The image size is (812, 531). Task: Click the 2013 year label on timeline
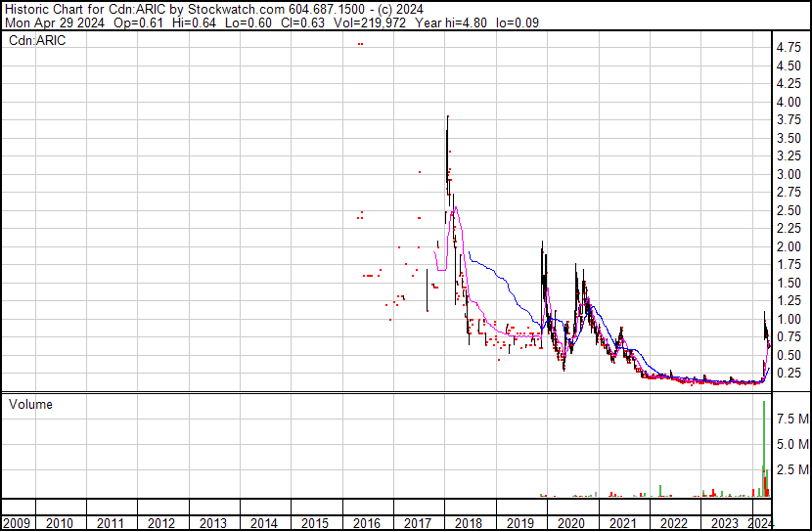click(213, 523)
